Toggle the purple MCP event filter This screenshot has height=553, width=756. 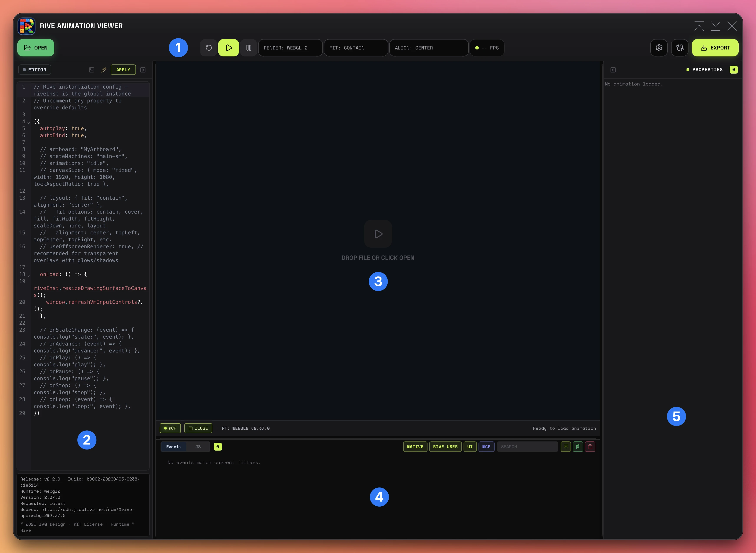[487, 447]
